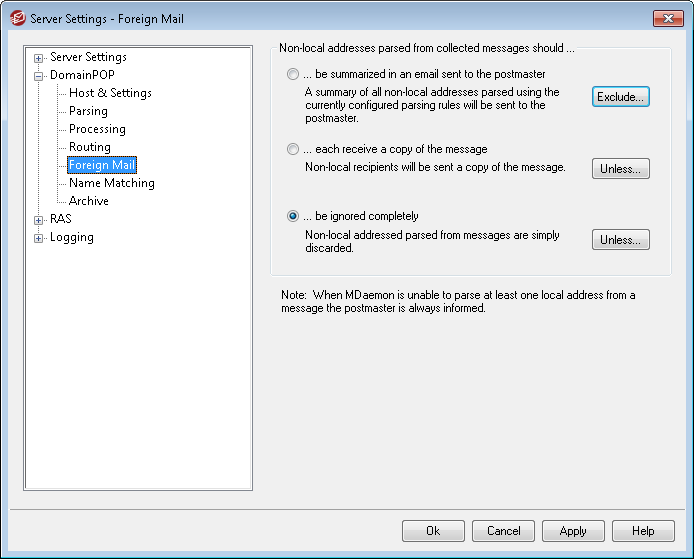Expand the Server Settings tree node
The height and width of the screenshot is (559, 694).
39,58
